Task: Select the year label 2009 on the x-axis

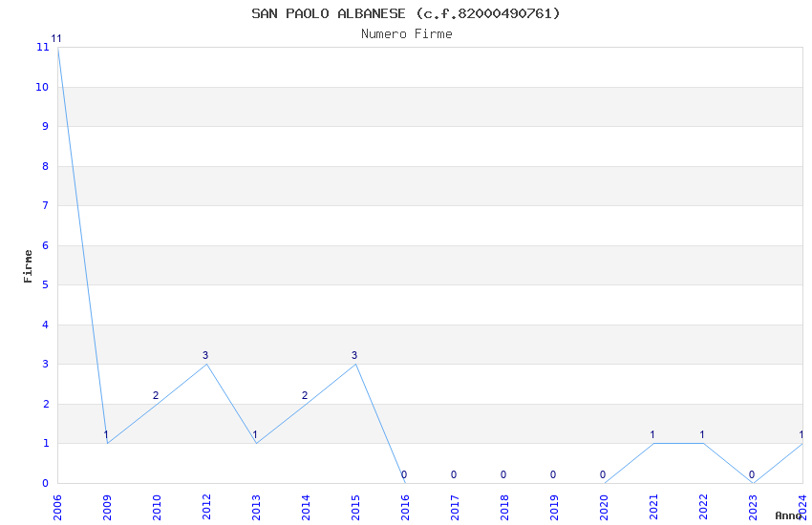Action: (107, 508)
